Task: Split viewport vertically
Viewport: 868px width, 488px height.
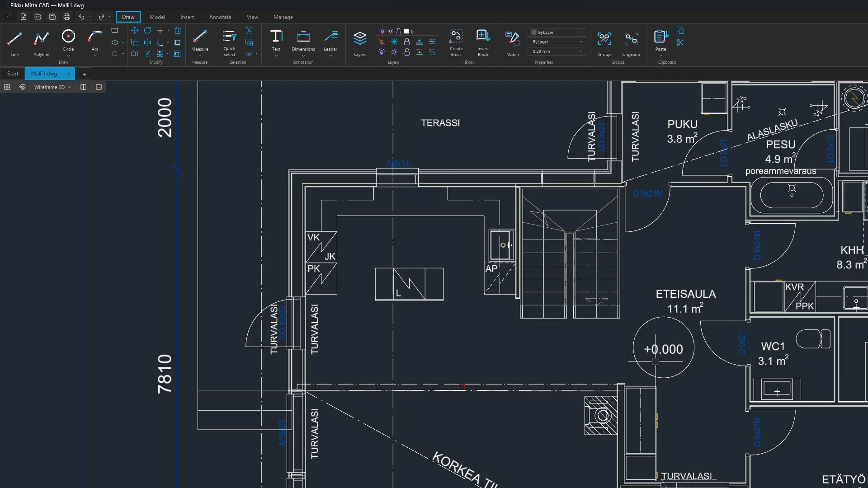Action: click(x=84, y=87)
